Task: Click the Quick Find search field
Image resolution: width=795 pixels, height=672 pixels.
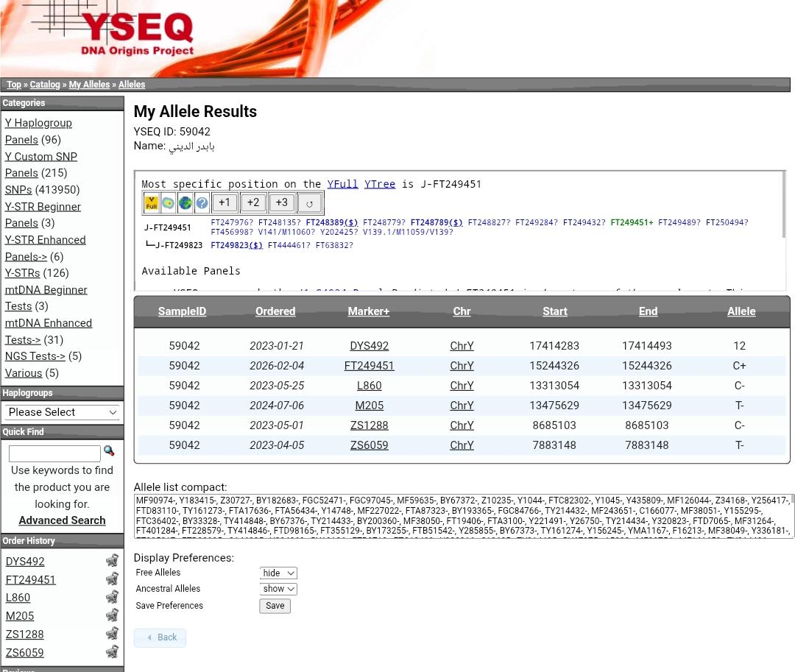Action: 54,453
